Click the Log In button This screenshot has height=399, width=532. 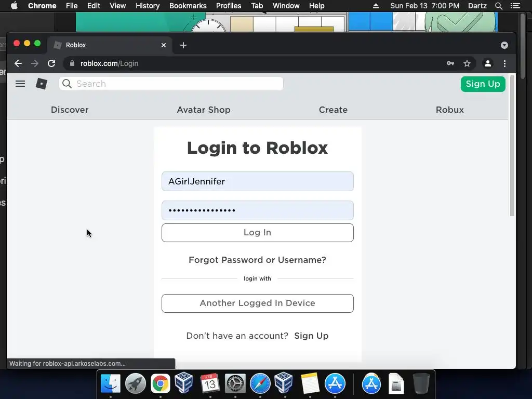tap(258, 233)
